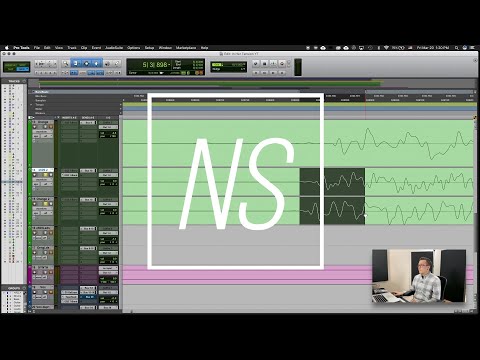Image resolution: width=480 pixels, height=360 pixels.
Task: Select the Selector tool
Action: click(86, 63)
